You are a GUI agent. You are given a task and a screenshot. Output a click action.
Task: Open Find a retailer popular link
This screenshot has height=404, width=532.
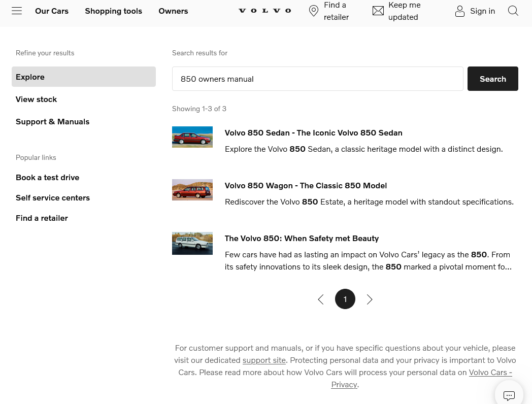tap(42, 218)
